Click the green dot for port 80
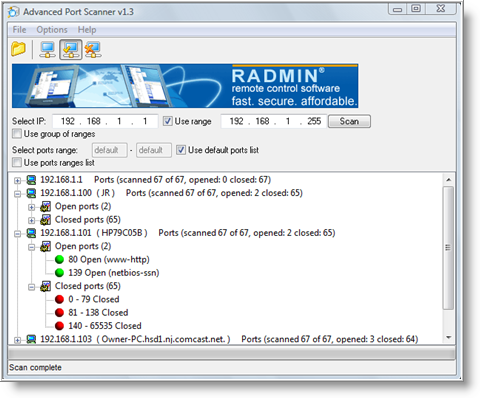Screen dimensions: 480x398 (60, 260)
